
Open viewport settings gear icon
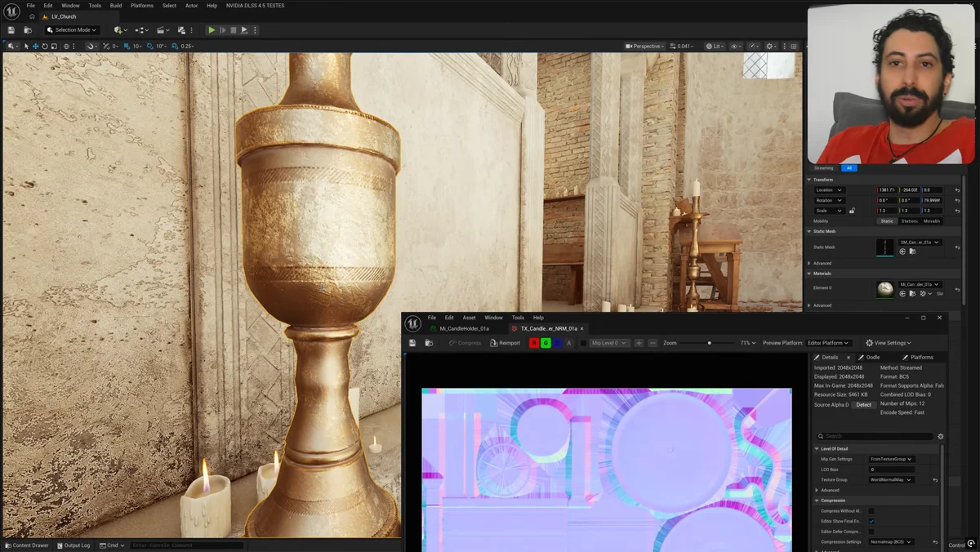pyautogui.click(x=770, y=47)
